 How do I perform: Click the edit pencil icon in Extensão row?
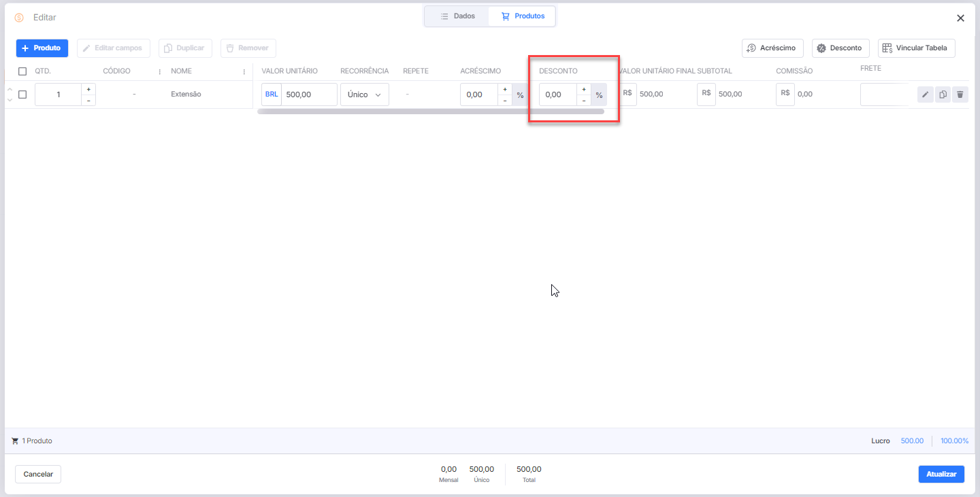[x=925, y=95]
